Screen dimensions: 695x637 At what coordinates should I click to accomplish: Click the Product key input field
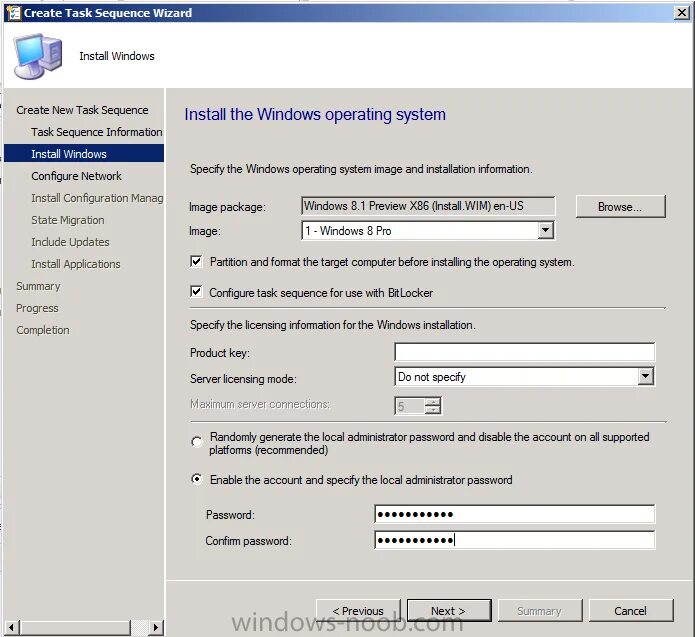[524, 352]
